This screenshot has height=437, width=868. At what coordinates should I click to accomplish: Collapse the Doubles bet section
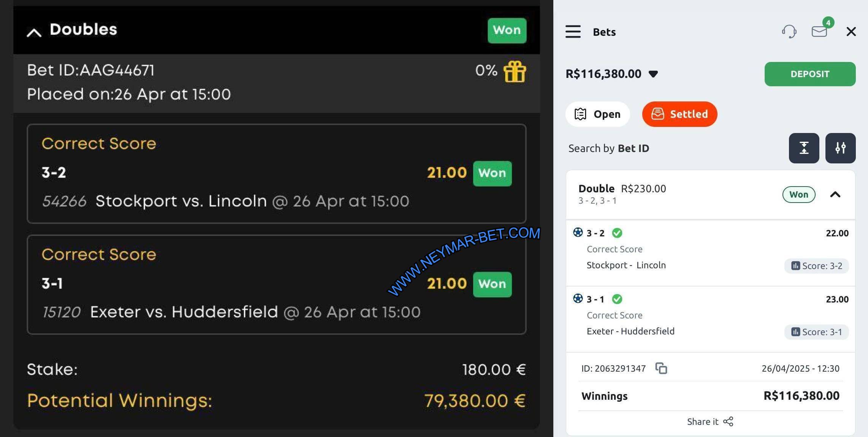click(x=34, y=32)
